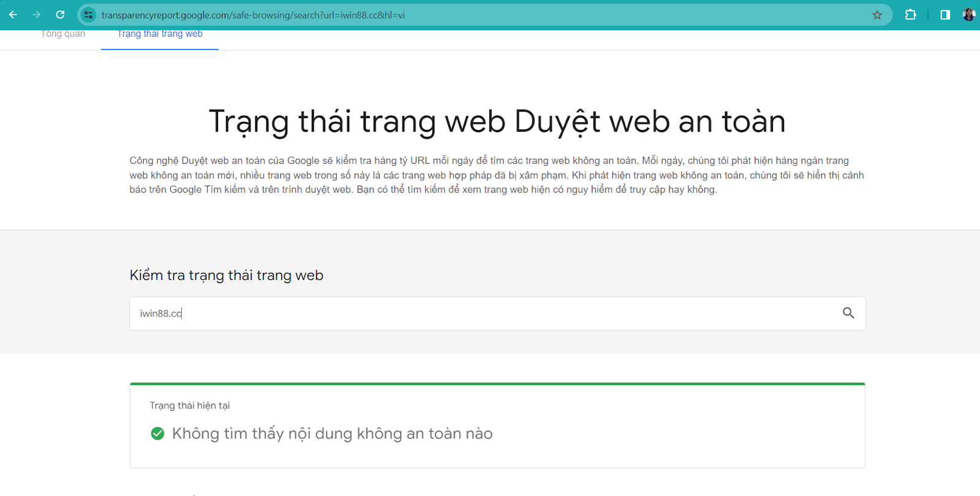Reload the current page
This screenshot has height=496, width=980.
pos(60,15)
